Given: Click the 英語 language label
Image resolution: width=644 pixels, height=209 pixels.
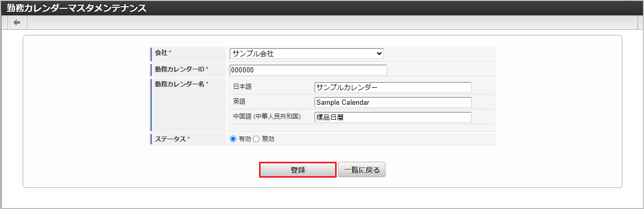Looking at the screenshot, I should (x=239, y=102).
